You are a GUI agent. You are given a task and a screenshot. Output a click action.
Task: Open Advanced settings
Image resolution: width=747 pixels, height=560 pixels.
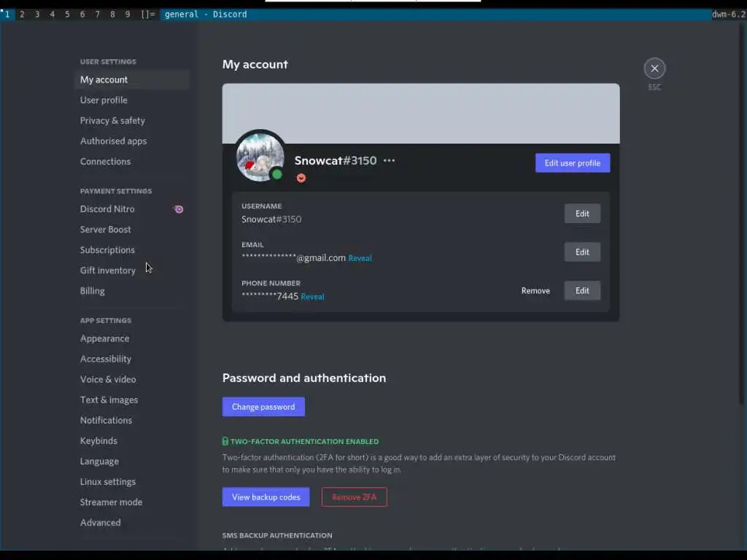coord(132,523)
